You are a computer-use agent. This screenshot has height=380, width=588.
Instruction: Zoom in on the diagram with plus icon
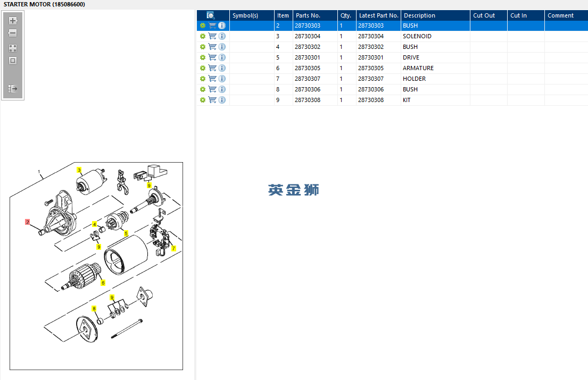click(13, 21)
